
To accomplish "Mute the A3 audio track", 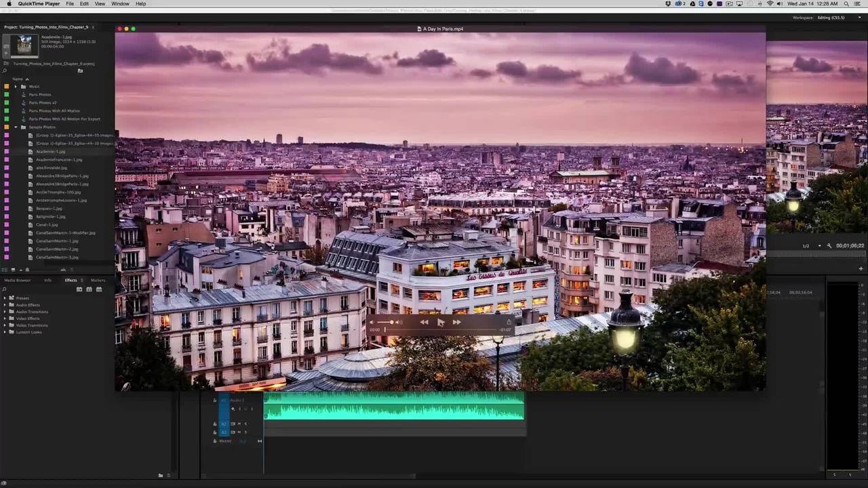I will pyautogui.click(x=239, y=432).
